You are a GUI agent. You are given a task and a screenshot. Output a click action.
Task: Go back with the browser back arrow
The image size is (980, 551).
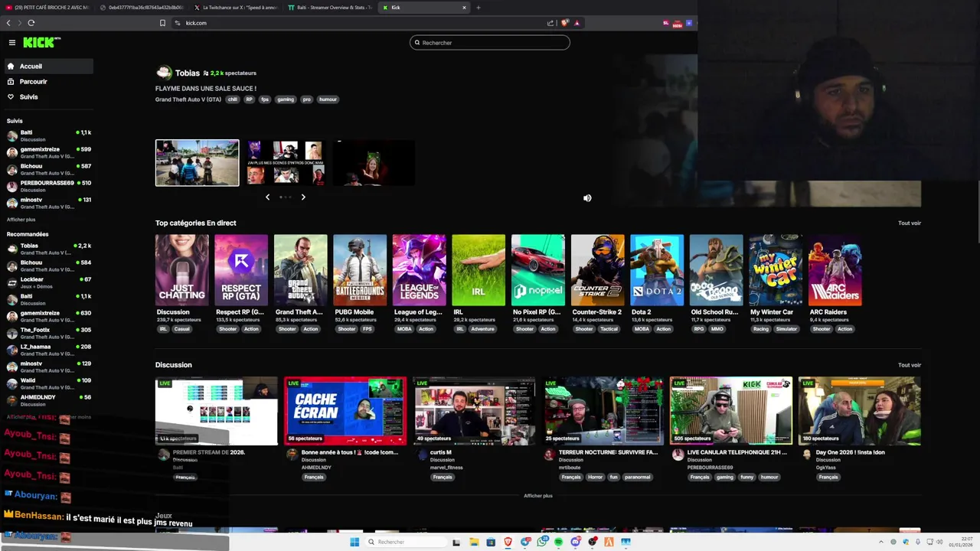[8, 23]
